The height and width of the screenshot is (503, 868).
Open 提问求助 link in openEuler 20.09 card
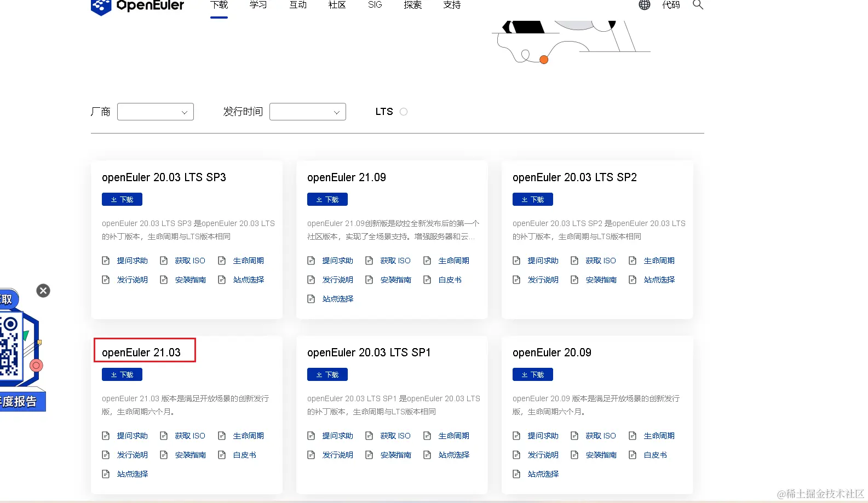(543, 436)
